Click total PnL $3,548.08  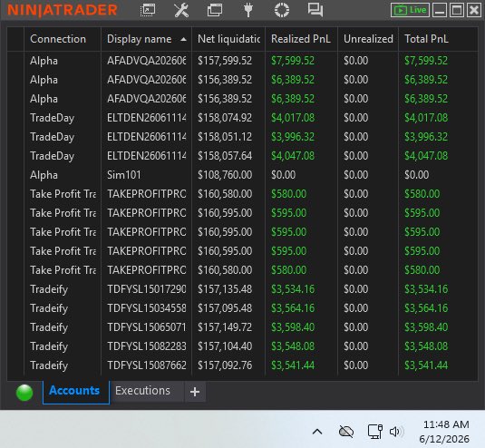coord(426,346)
